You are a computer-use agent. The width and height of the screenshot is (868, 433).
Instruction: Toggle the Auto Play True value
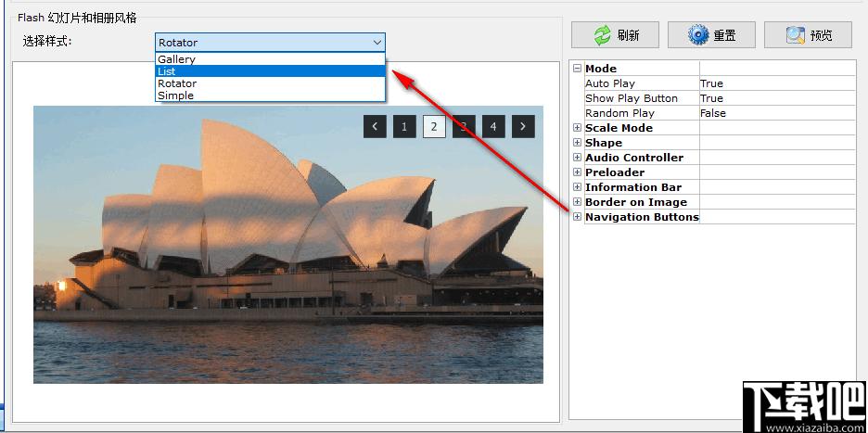point(777,83)
